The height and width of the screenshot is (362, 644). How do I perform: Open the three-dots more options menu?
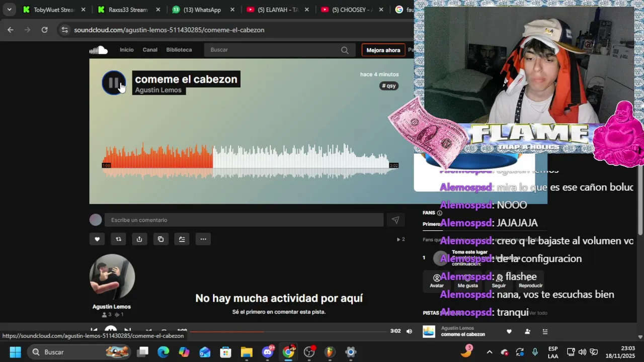point(203,239)
